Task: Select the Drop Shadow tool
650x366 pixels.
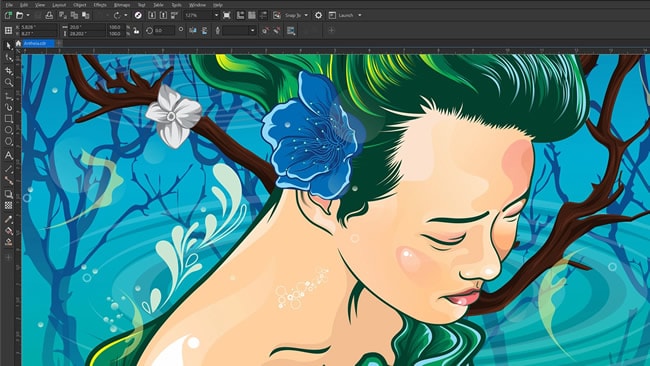Action: (8, 194)
